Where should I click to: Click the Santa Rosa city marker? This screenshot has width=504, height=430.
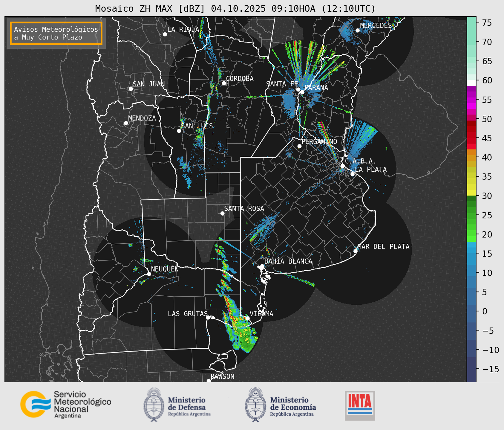pyautogui.click(x=222, y=213)
